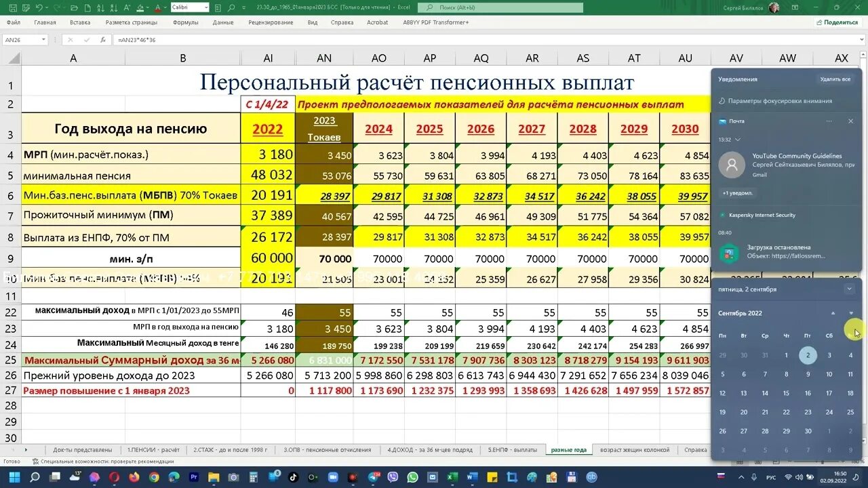Switch to Главная ribbon tab
This screenshot has width=868, height=488.
[45, 22]
